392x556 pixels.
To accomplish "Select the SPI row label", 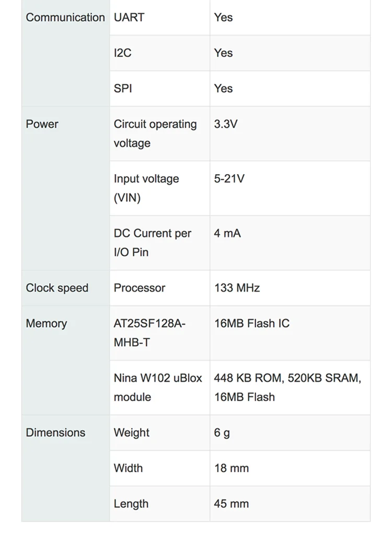I will pyautogui.click(x=123, y=89).
